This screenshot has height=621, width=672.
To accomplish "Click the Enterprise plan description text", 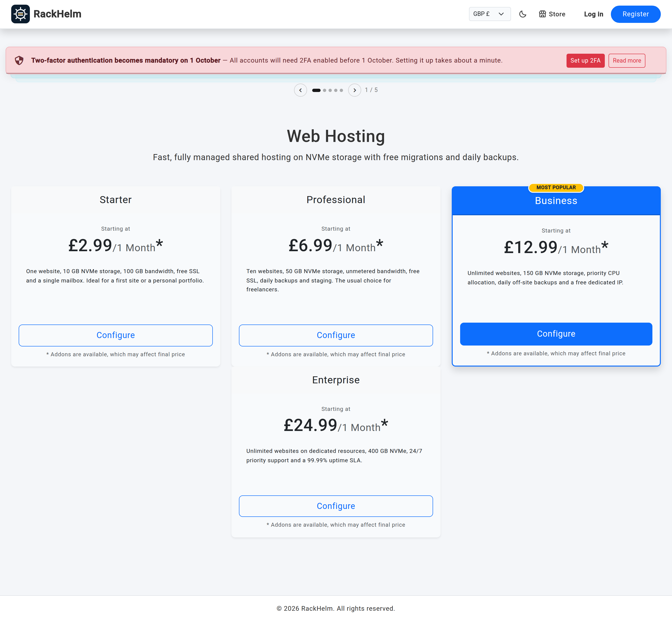I will [x=335, y=456].
